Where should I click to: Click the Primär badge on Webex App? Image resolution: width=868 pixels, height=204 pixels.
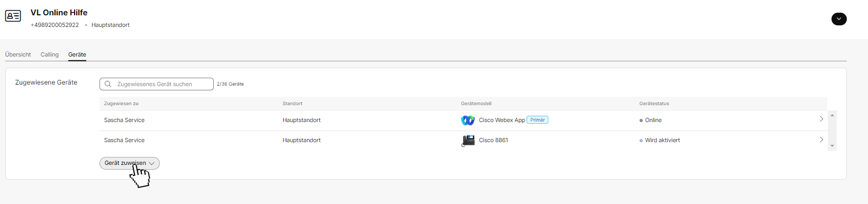(538, 120)
